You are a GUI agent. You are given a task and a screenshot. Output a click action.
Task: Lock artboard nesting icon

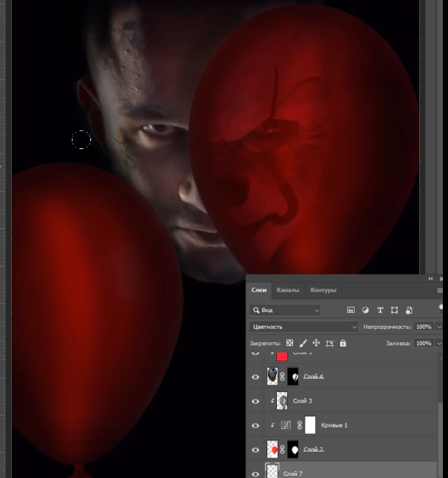(329, 344)
